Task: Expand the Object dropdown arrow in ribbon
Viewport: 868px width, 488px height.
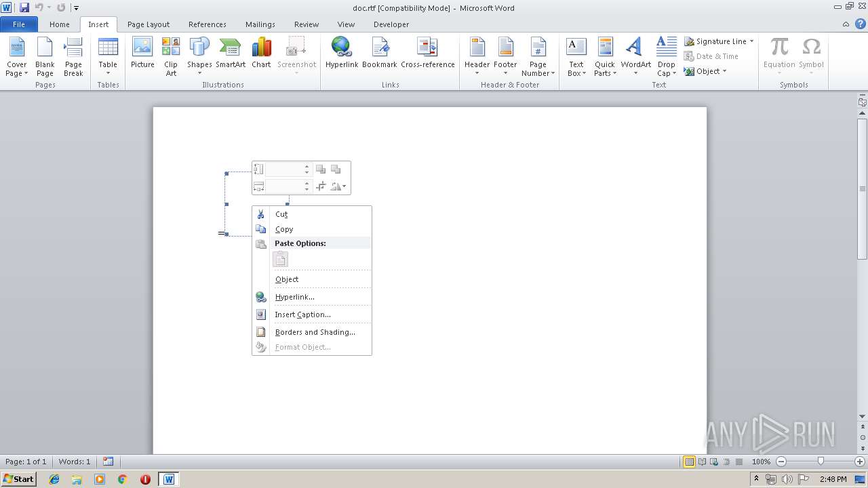Action: pyautogui.click(x=724, y=71)
